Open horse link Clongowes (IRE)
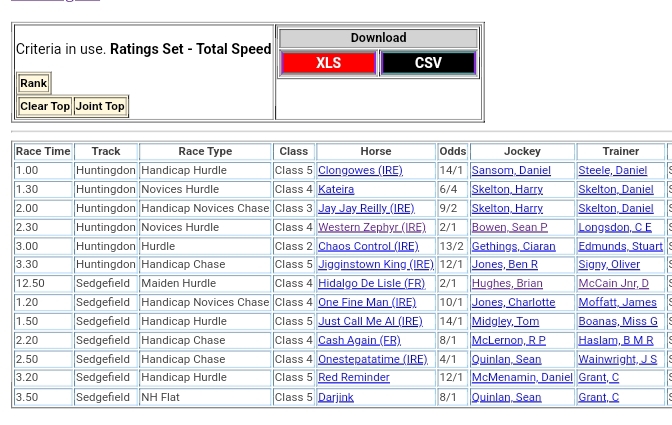The width and height of the screenshot is (672, 425). pos(359,171)
